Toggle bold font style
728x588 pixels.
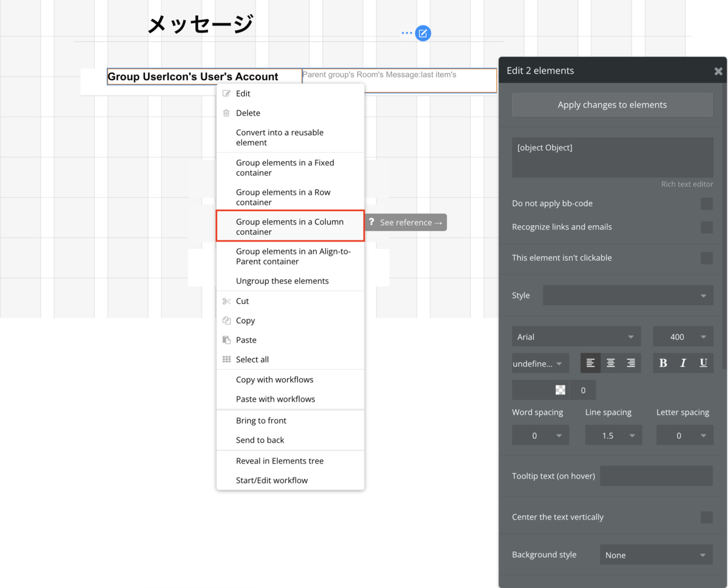tap(663, 363)
